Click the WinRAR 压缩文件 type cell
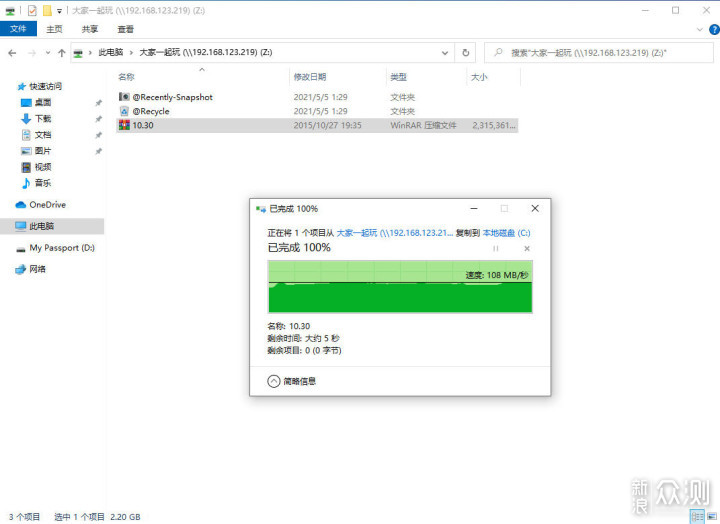The image size is (720, 524). tap(423, 125)
